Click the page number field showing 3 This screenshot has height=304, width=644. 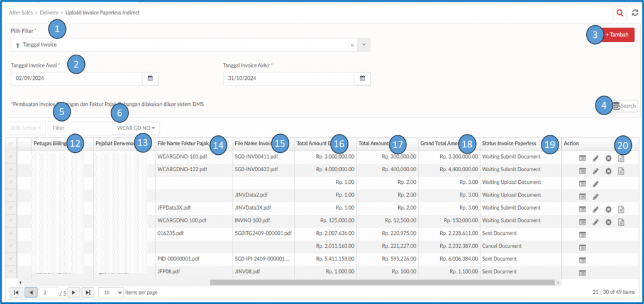48,293
